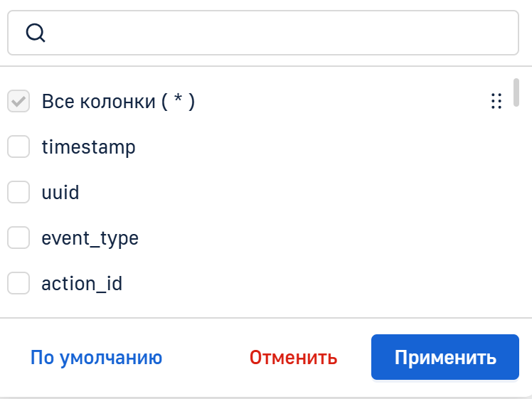Viewport: 532px width, 399px height.
Task: Click the underscore in the action_id label
Action: click(x=100, y=290)
